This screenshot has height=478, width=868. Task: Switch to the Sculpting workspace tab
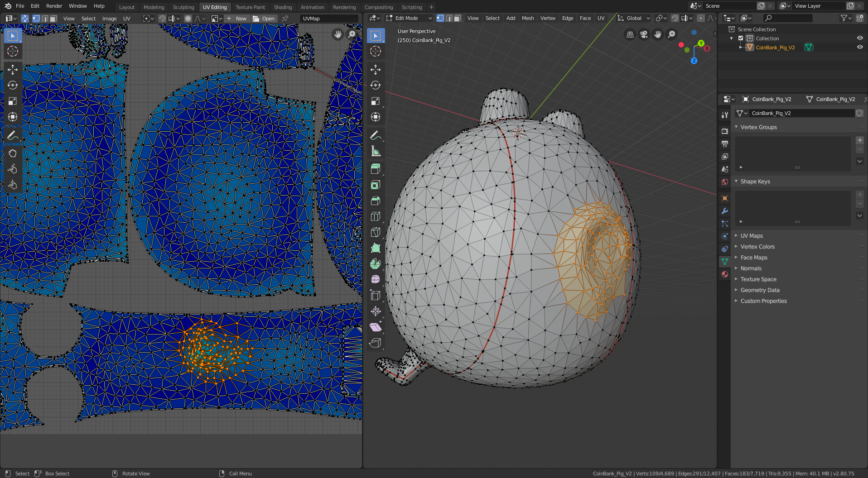pyautogui.click(x=183, y=7)
